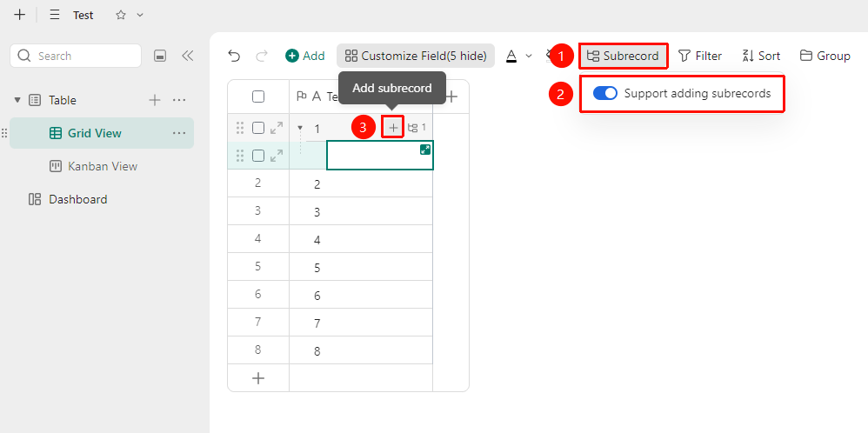Check the checkbox on the subrecord row
The image size is (868, 433).
coord(258,157)
